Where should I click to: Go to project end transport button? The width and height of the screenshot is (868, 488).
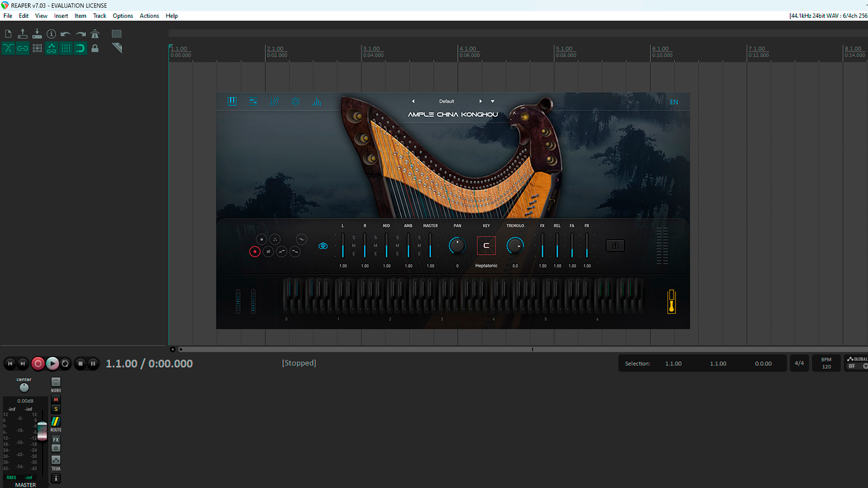(23, 363)
